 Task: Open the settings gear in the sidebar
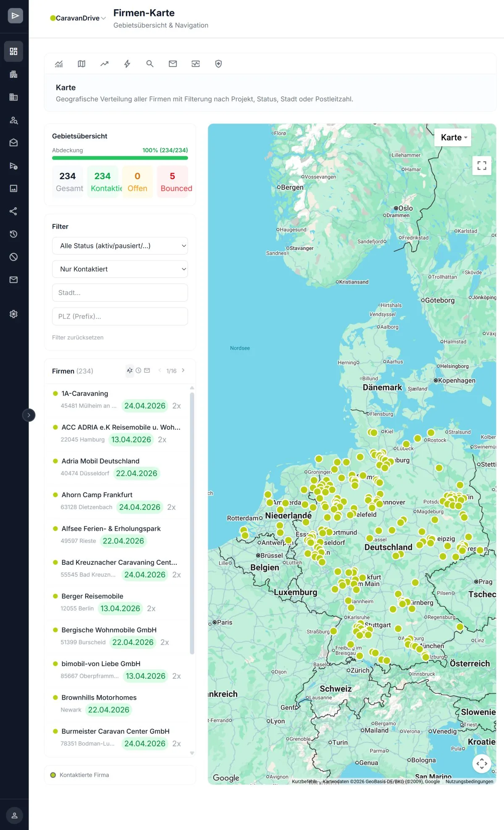(14, 314)
